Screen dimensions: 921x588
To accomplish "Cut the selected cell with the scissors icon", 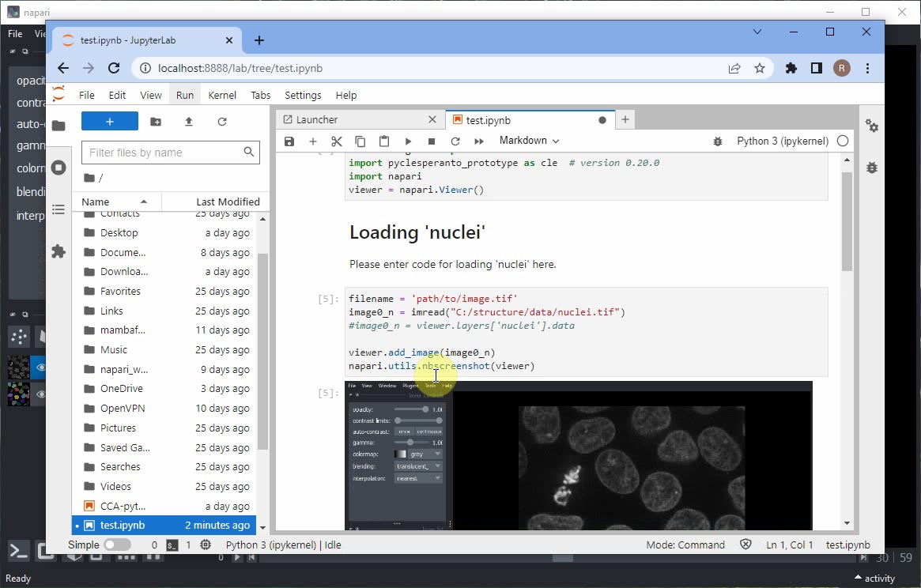I will [337, 141].
